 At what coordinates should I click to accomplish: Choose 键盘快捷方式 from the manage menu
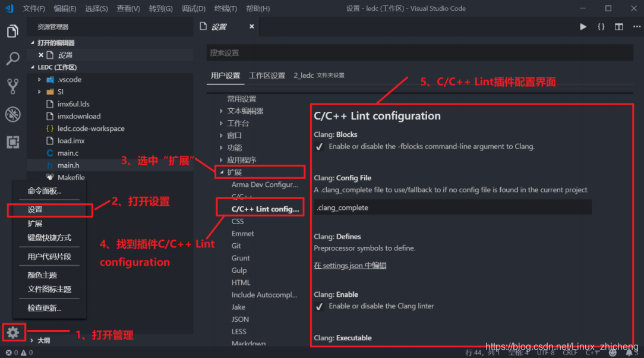[49, 237]
